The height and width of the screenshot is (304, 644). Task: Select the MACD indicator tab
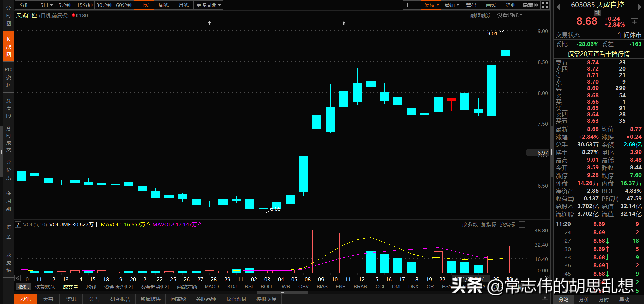(x=212, y=287)
